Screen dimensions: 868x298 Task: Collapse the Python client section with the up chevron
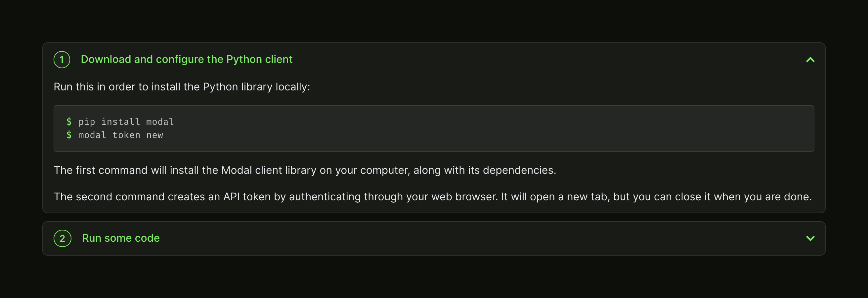tap(810, 60)
